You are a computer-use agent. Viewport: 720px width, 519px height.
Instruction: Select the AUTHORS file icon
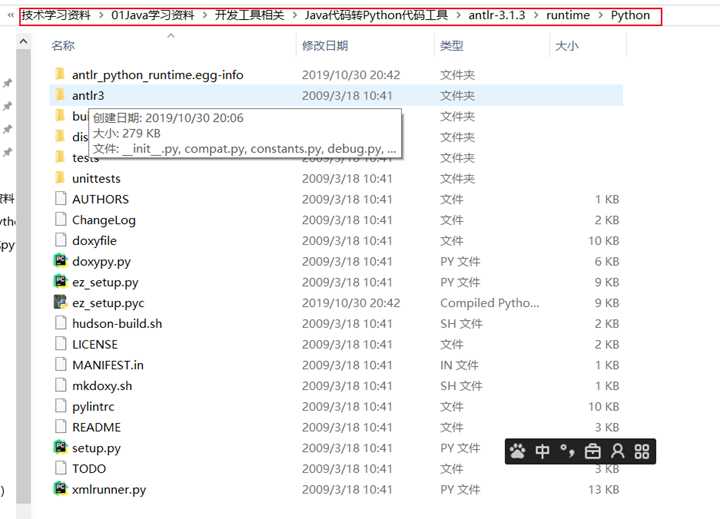coord(60,198)
